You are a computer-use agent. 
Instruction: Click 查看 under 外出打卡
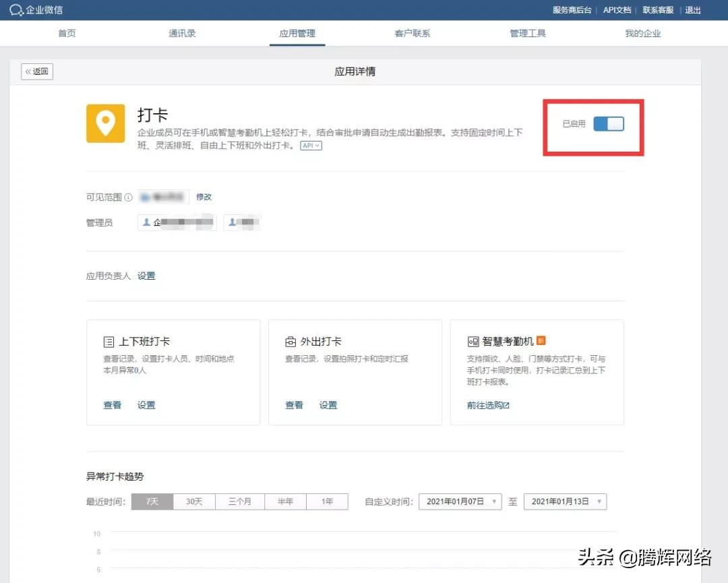click(294, 405)
